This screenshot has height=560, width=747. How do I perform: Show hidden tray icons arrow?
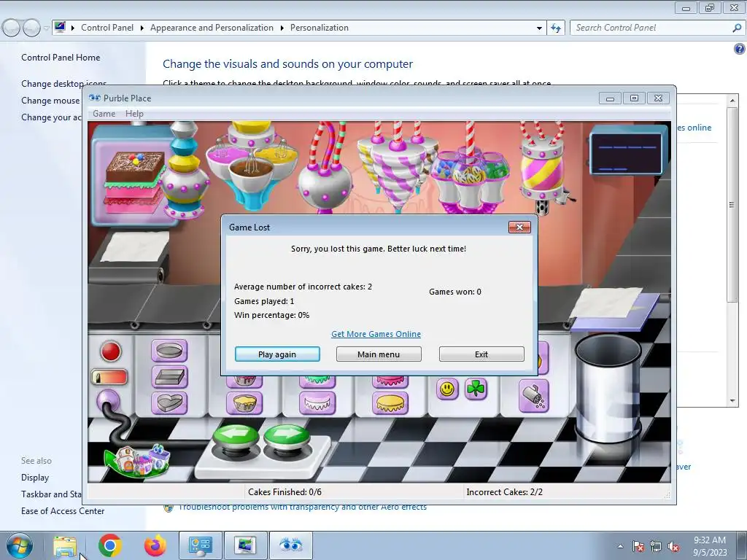tap(620, 546)
